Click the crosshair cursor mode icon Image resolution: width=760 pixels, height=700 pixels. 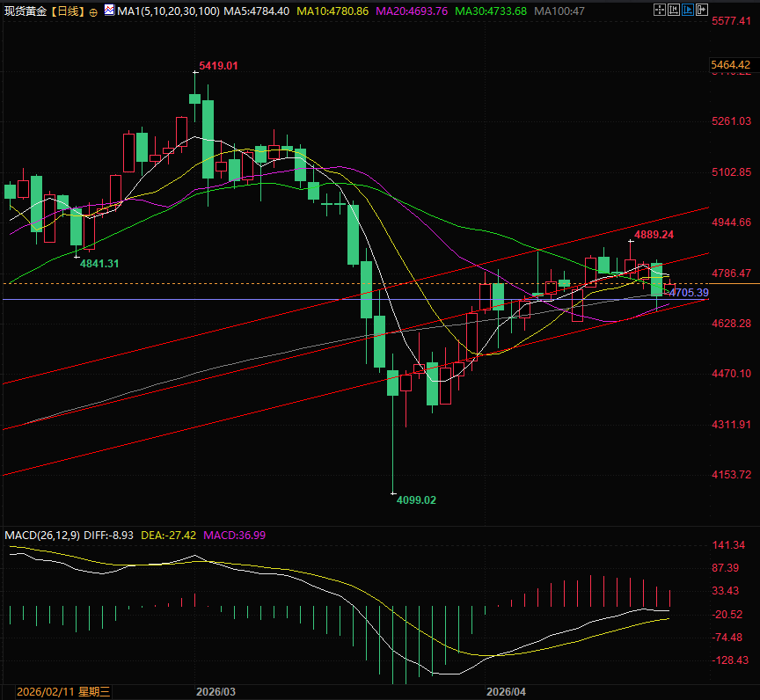tap(659, 10)
